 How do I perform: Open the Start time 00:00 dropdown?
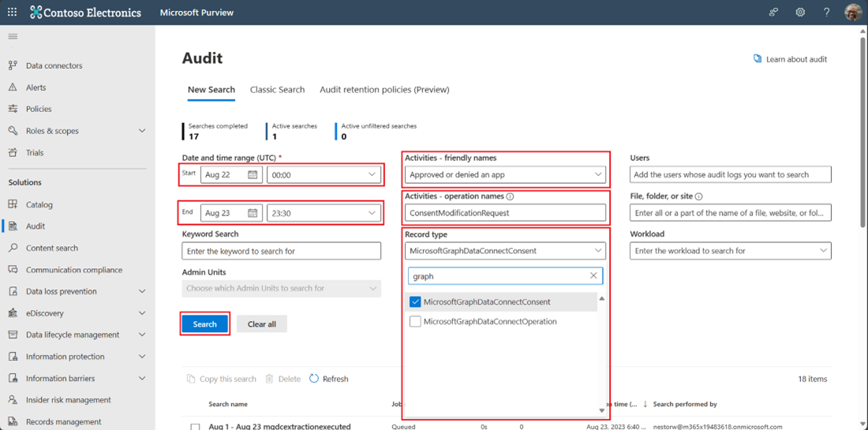[324, 175]
